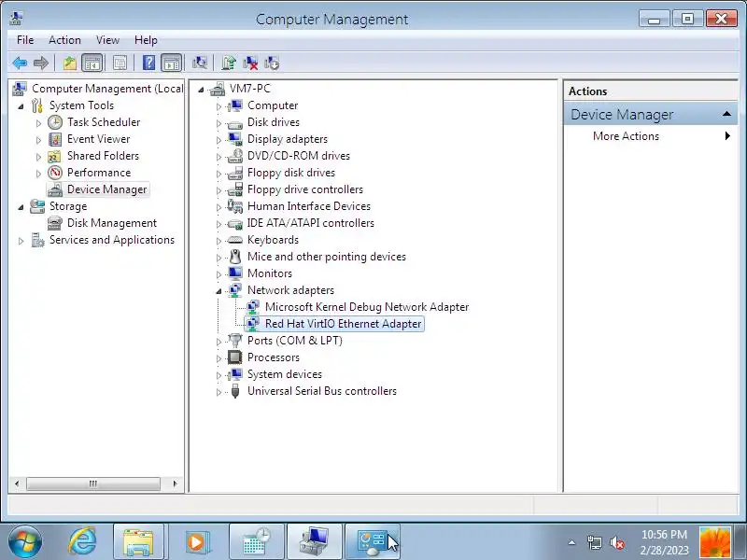Click the Disable device toolbar icon
Image resolution: width=747 pixels, height=560 pixels.
click(x=272, y=63)
